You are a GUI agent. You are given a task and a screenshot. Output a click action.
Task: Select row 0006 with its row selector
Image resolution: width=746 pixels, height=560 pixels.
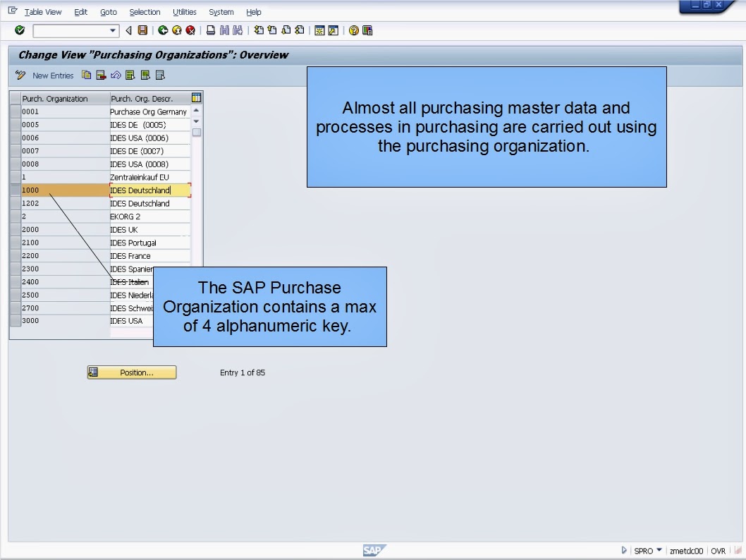[x=16, y=138]
